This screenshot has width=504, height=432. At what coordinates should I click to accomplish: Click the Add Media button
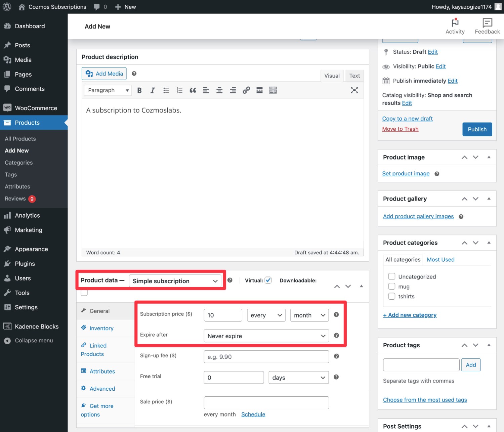coord(104,74)
